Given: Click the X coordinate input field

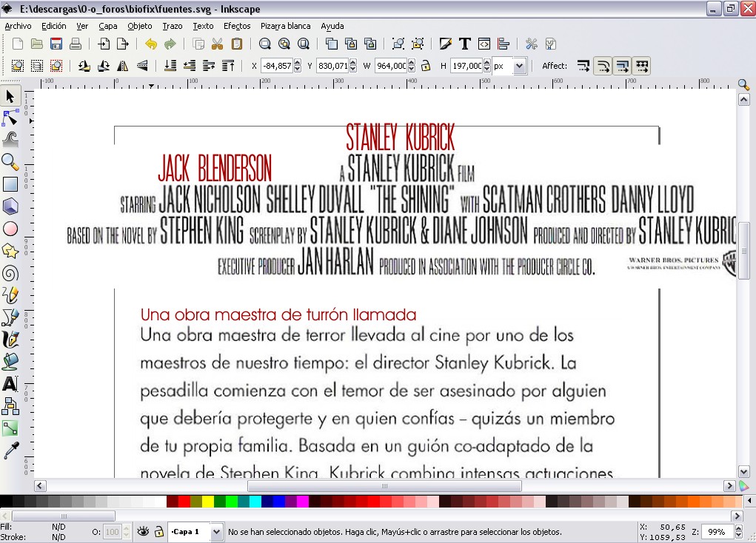Looking at the screenshot, I should (x=277, y=66).
